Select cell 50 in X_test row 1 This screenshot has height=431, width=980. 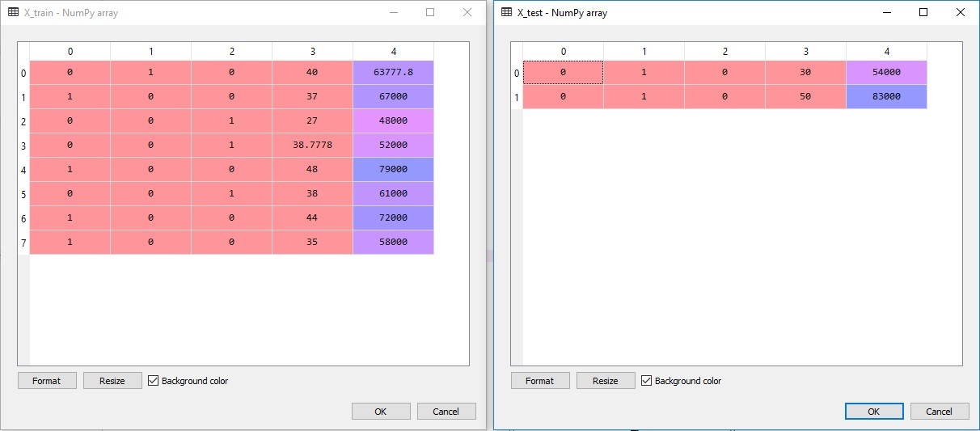pos(805,96)
